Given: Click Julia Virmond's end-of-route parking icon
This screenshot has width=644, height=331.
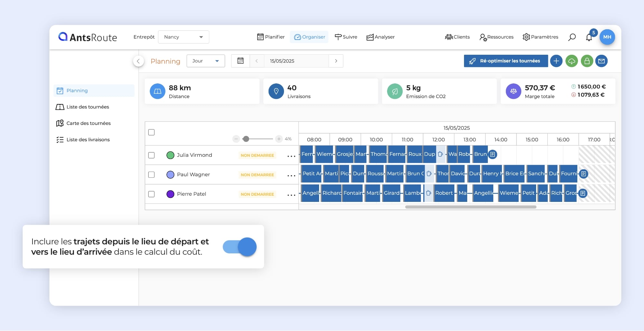Looking at the screenshot, I should 492,155.
